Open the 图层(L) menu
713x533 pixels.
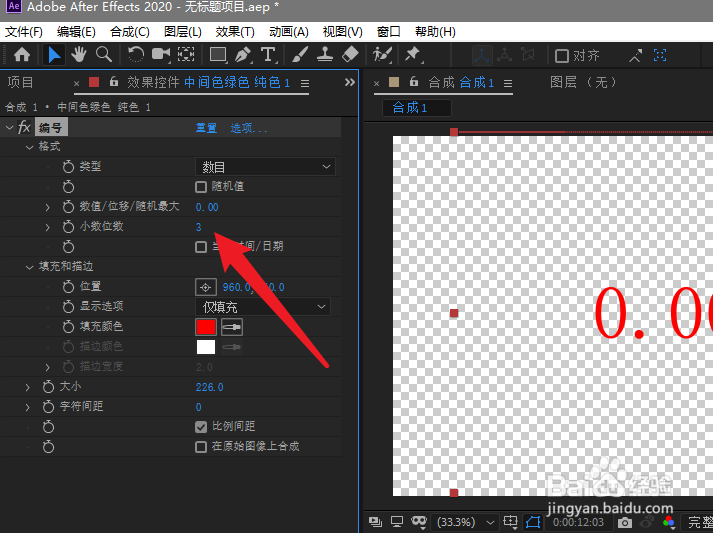tap(183, 32)
